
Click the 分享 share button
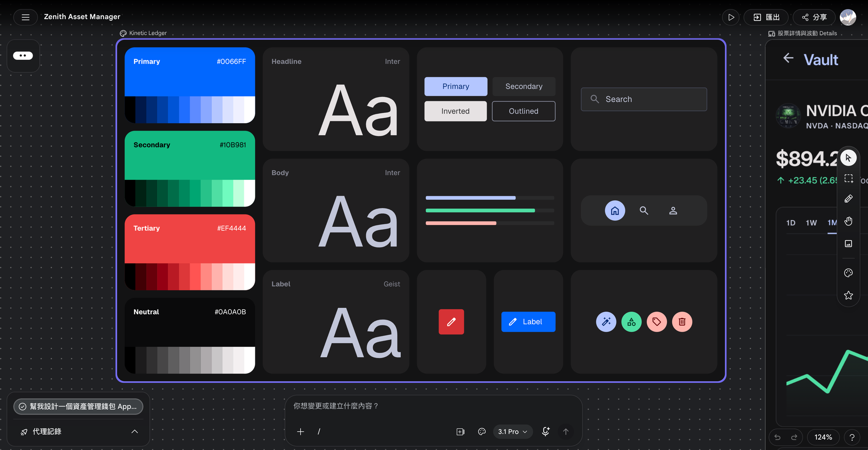[814, 17]
